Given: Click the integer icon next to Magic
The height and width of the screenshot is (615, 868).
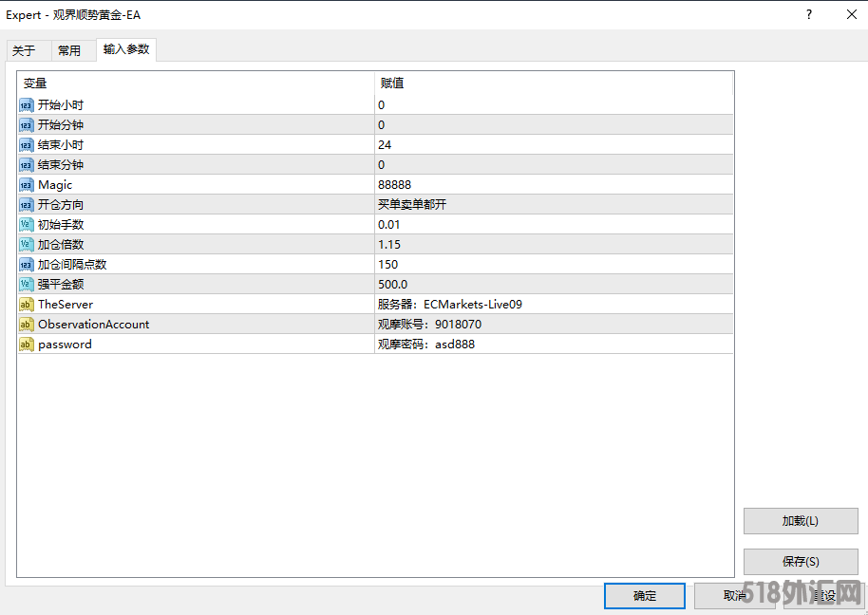Looking at the screenshot, I should pyautogui.click(x=27, y=185).
